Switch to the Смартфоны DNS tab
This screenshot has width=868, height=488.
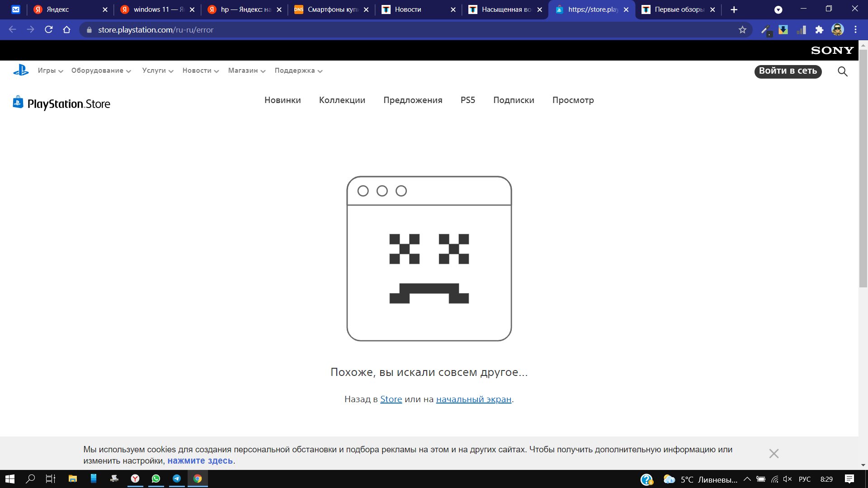[x=331, y=9]
